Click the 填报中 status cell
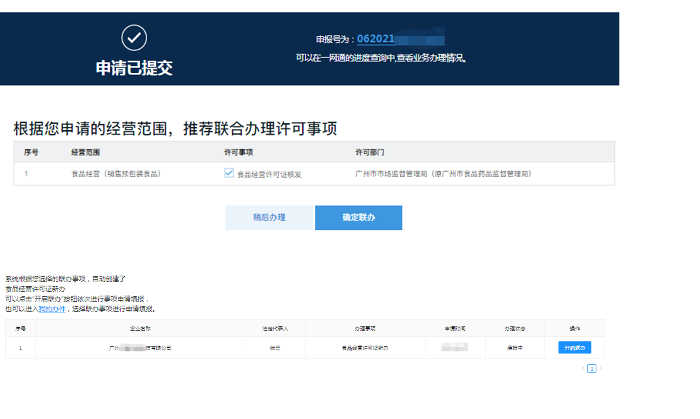700x419 pixels. point(515,347)
